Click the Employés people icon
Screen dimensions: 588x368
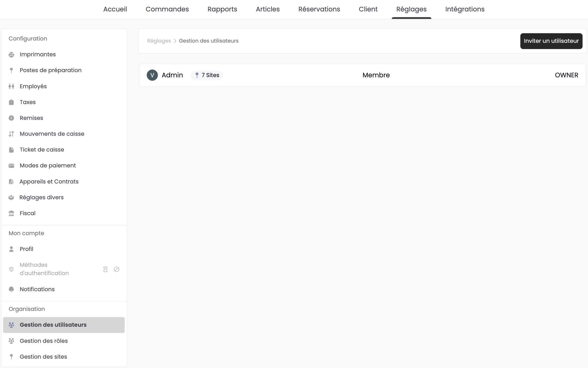(x=11, y=86)
